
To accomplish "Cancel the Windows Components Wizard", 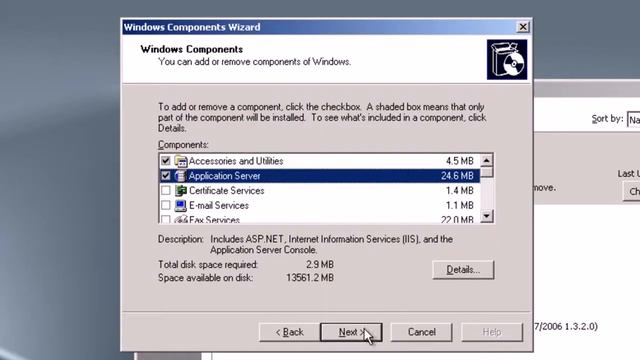I will pos(422,332).
